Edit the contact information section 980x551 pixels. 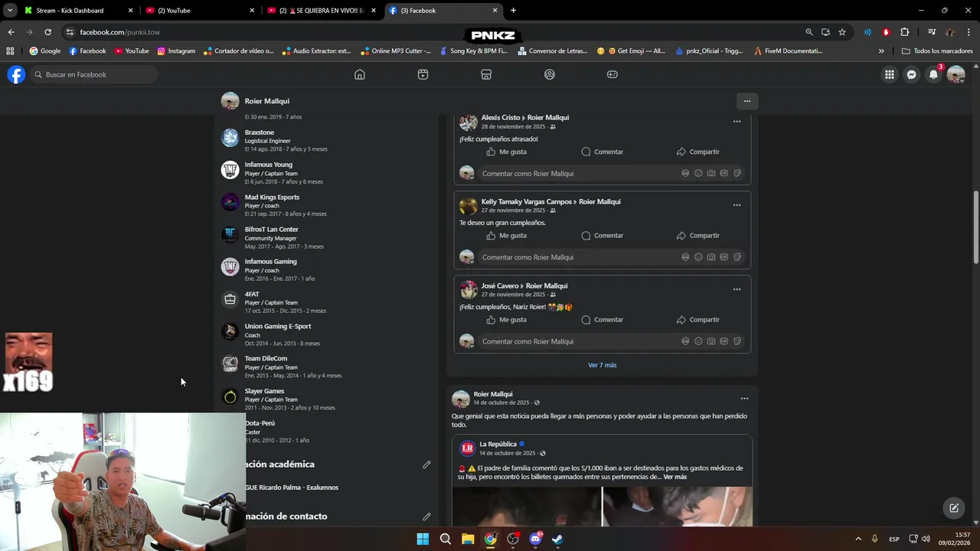(x=426, y=517)
